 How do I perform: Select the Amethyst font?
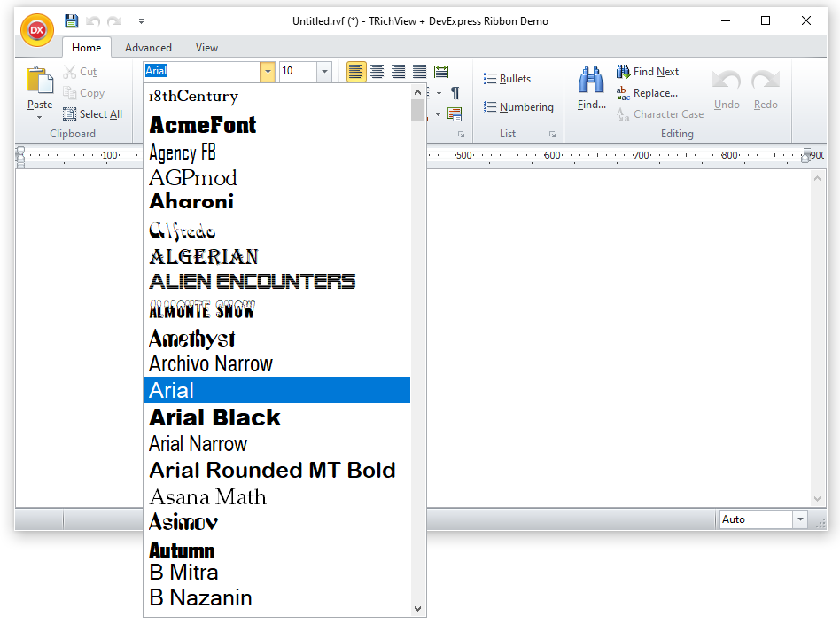pos(277,339)
